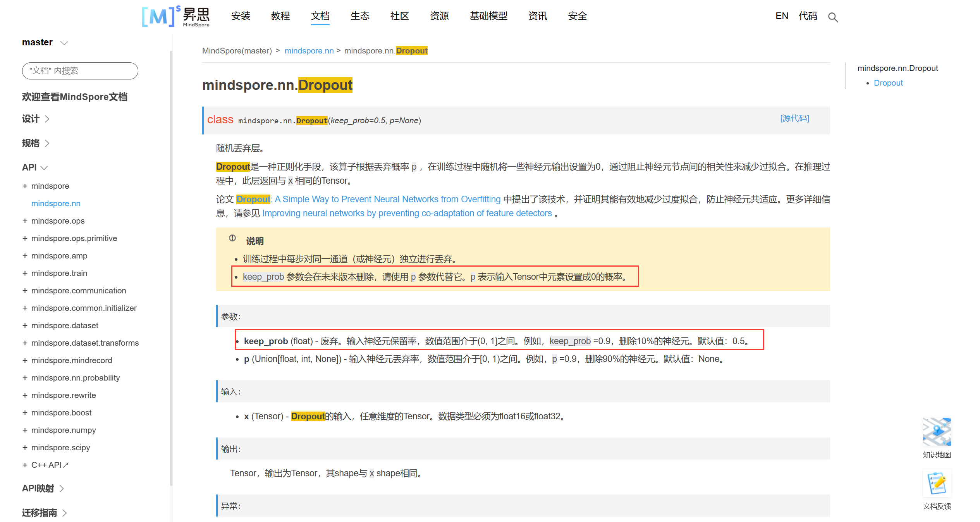980x522 pixels.
Task: Click the 文档反馈 feedback icon
Action: point(938,483)
